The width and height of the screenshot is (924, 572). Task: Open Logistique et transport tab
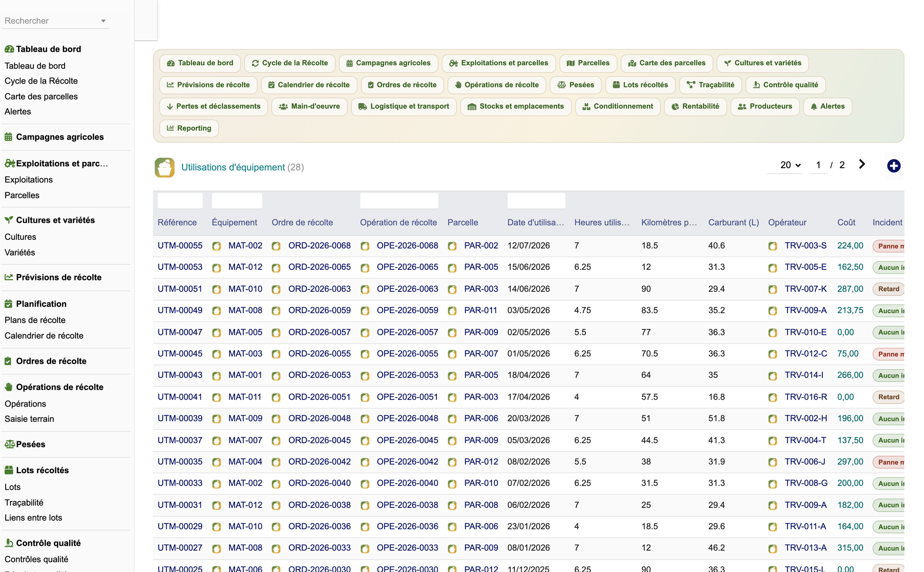pyautogui.click(x=404, y=106)
